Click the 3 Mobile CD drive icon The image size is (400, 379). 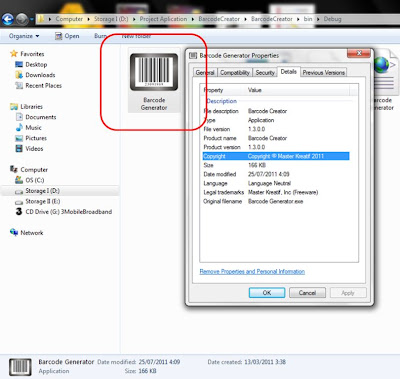point(19,211)
